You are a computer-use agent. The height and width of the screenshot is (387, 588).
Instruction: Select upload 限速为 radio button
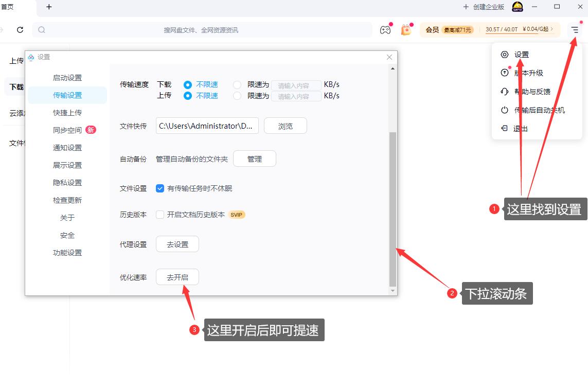tap(237, 96)
